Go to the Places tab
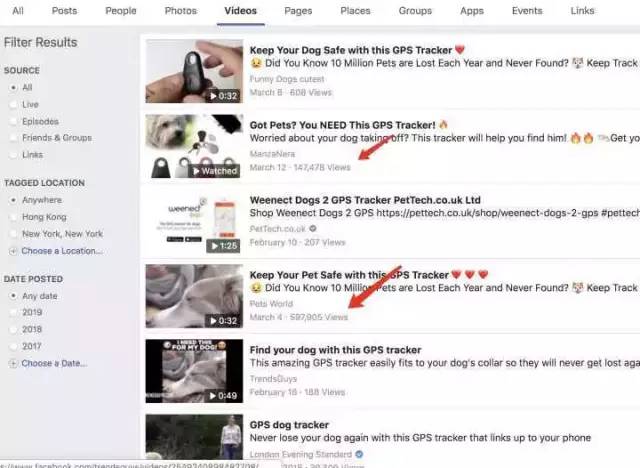Image resolution: width=640 pixels, height=468 pixels. click(356, 11)
